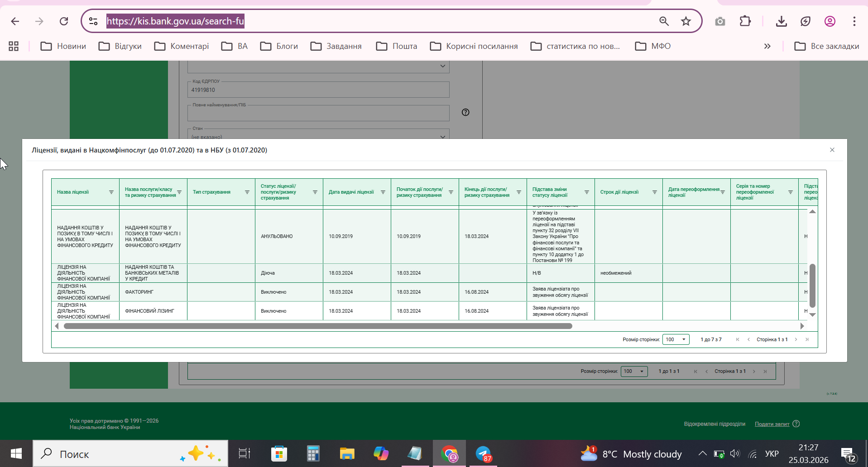
Task: Open the page zoom magnifier icon
Action: (x=664, y=21)
